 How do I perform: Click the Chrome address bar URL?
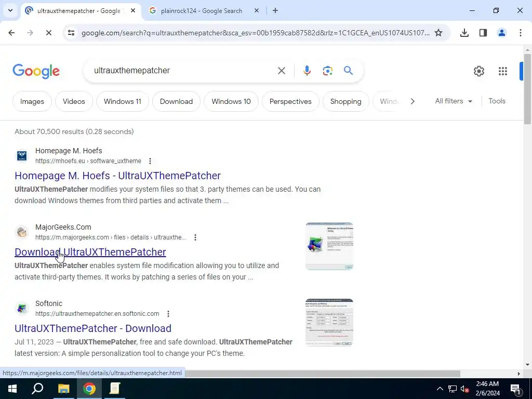coord(255,33)
